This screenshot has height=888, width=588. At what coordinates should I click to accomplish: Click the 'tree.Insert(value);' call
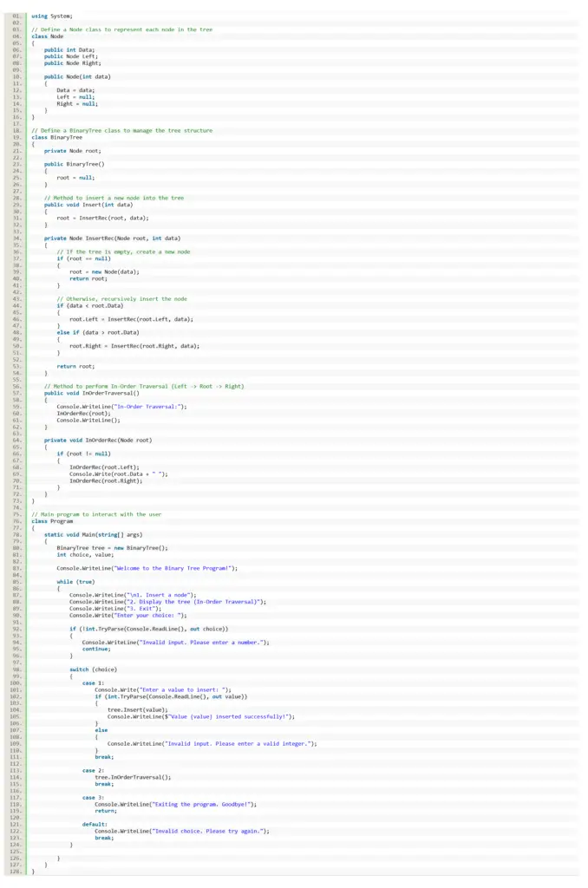tap(138, 709)
